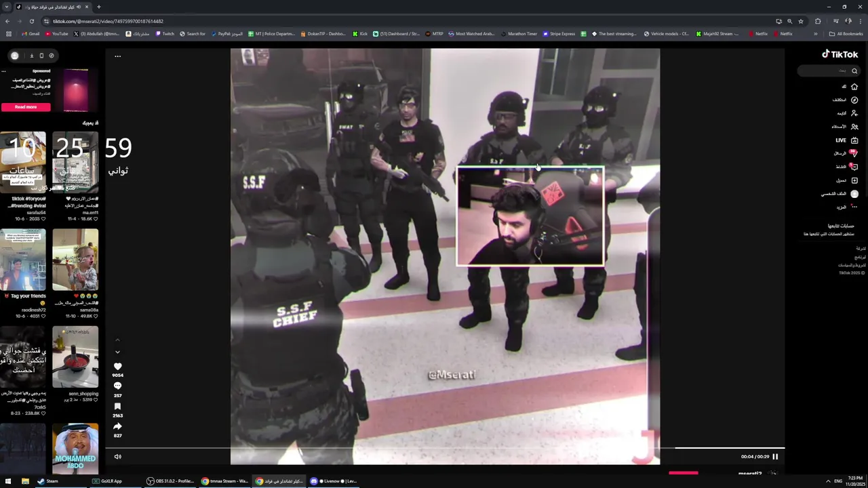This screenshot has height=488, width=868.
Task: Open the baby eating video thumbnail
Action: click(x=75, y=261)
